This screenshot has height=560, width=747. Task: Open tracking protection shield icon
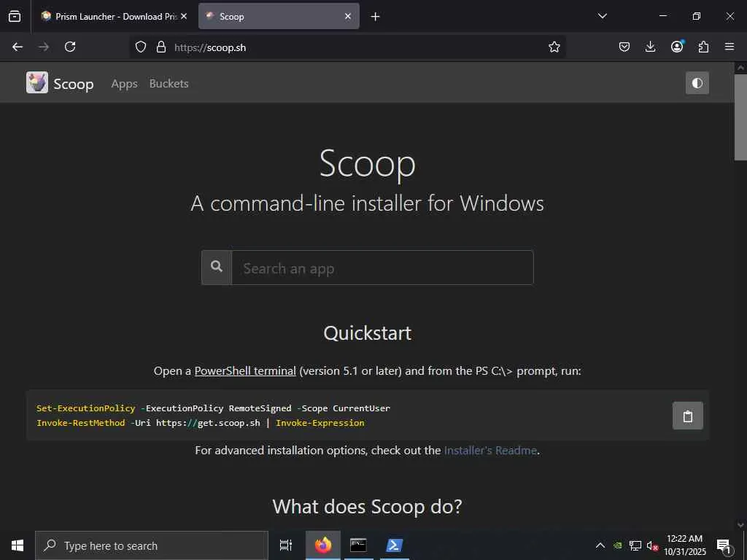pos(141,47)
